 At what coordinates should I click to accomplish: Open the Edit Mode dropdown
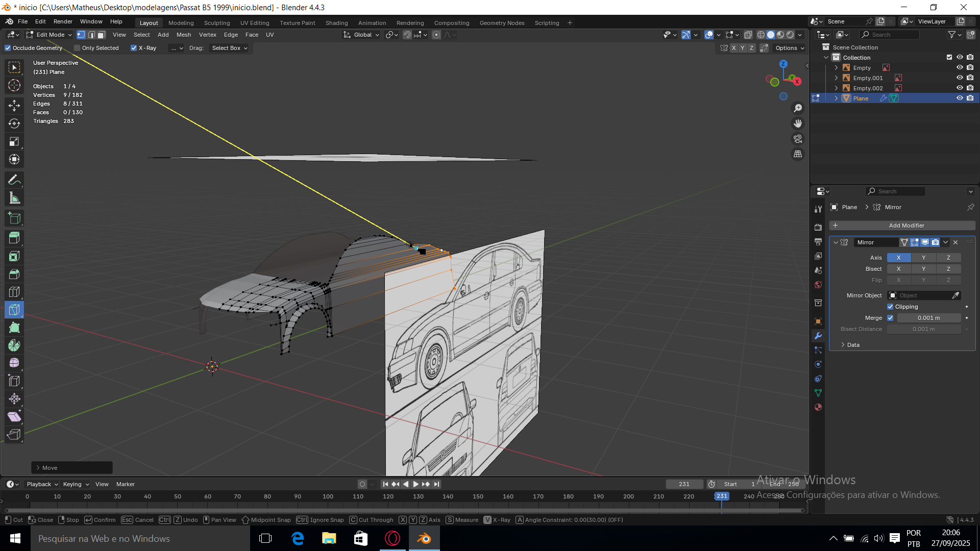point(50,35)
